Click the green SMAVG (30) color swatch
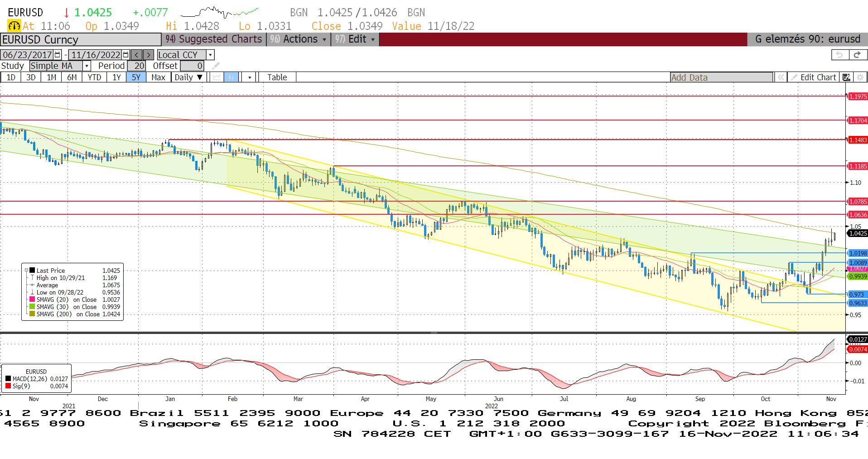868x459 pixels. click(x=32, y=307)
